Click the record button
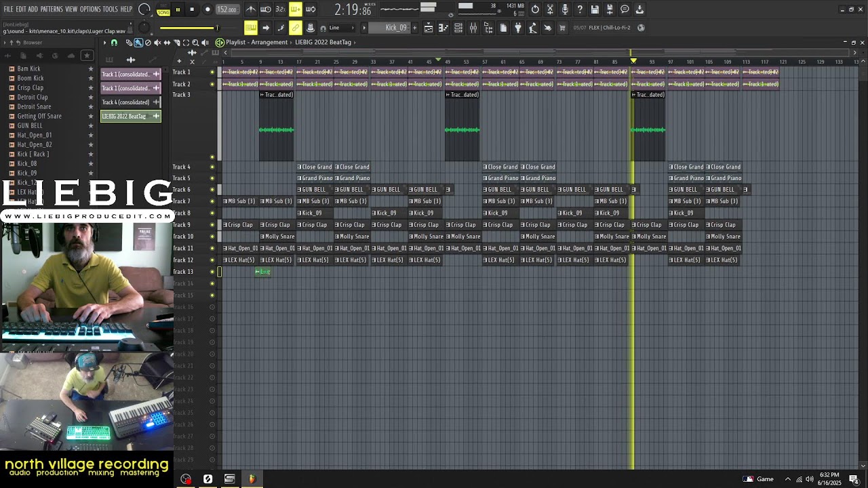The width and height of the screenshot is (868, 488). [x=208, y=9]
